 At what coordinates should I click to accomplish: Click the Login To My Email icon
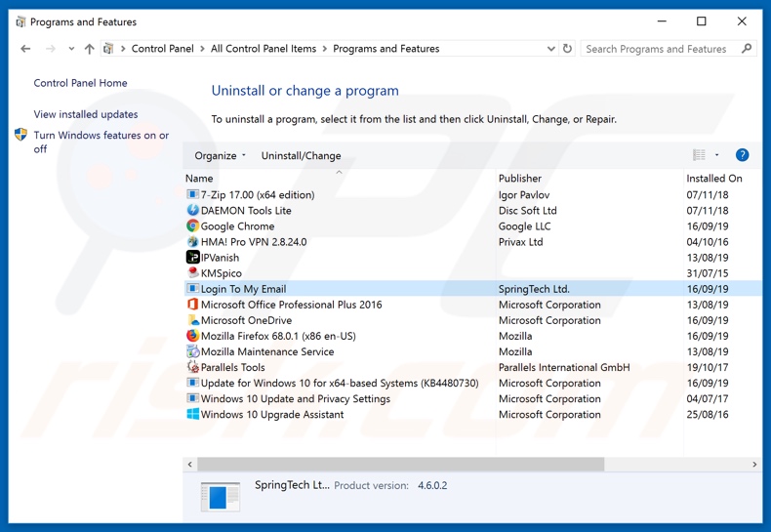coord(193,289)
